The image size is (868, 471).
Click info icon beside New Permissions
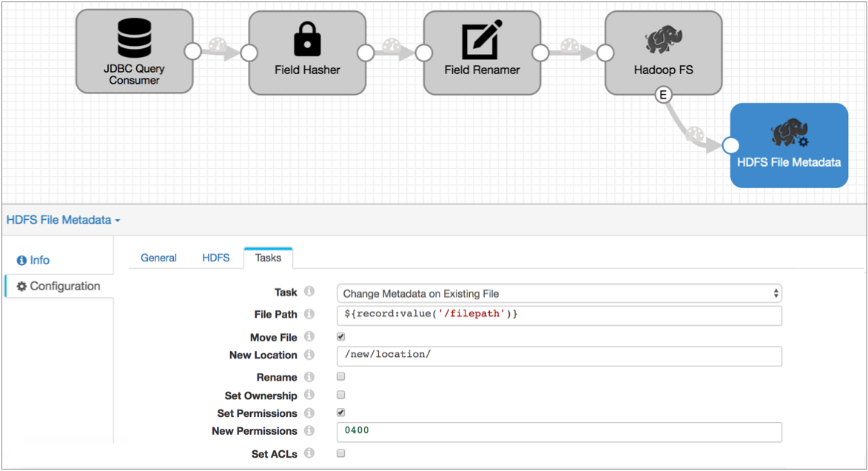pos(309,431)
